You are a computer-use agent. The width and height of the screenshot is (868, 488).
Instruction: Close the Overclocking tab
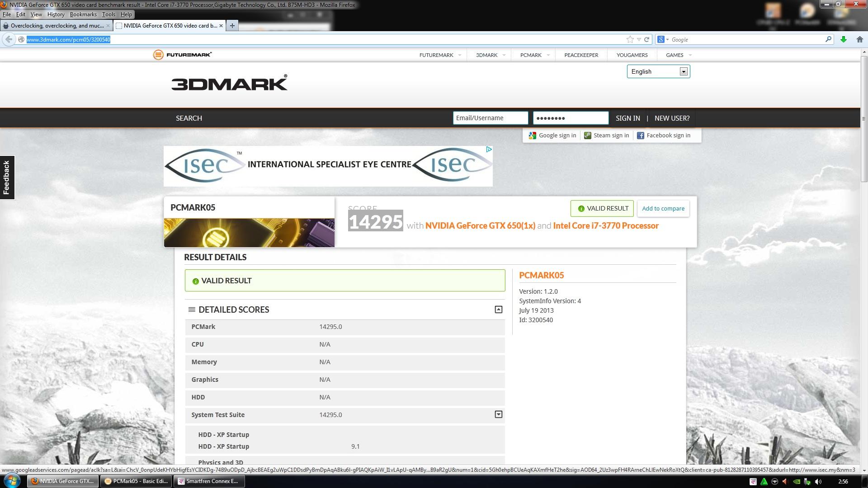(x=108, y=26)
